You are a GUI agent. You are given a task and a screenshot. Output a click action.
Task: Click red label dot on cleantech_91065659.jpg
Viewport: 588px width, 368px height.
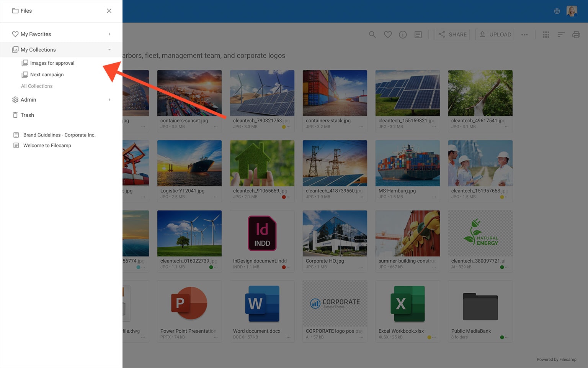pyautogui.click(x=284, y=197)
